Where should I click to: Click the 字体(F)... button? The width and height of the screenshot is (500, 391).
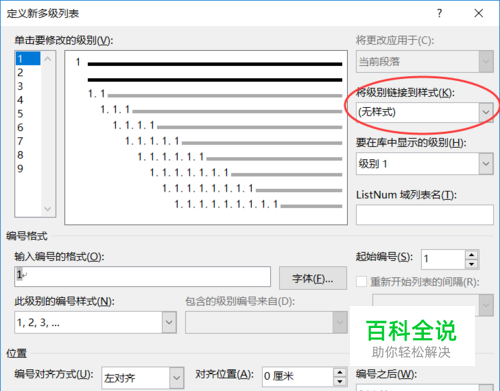click(x=313, y=278)
